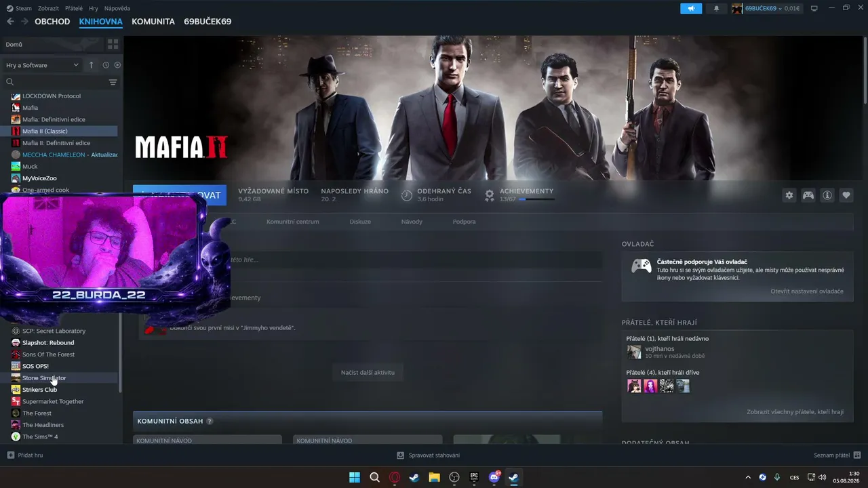
Task: Open the Zobrazit menu
Action: click(x=47, y=8)
